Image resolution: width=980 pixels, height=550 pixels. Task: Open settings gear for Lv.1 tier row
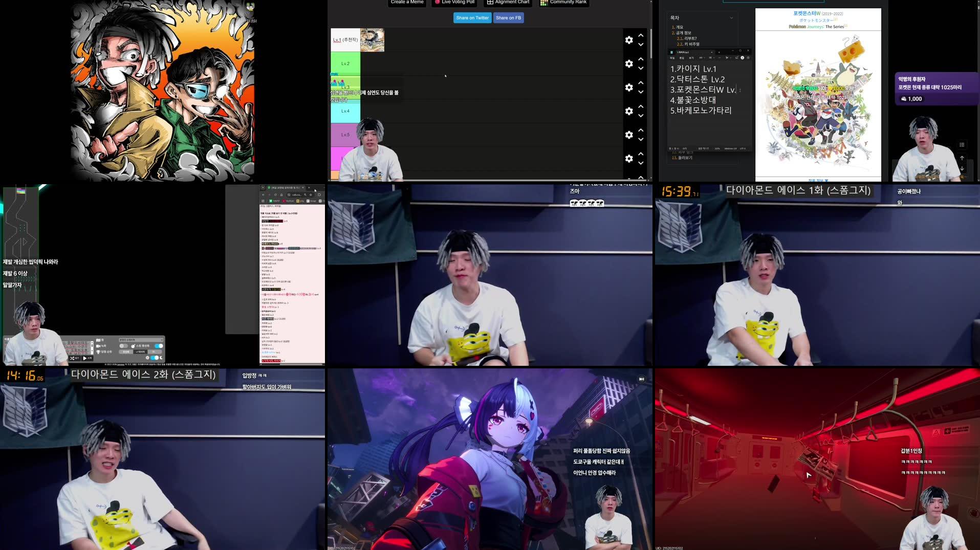[x=629, y=40]
